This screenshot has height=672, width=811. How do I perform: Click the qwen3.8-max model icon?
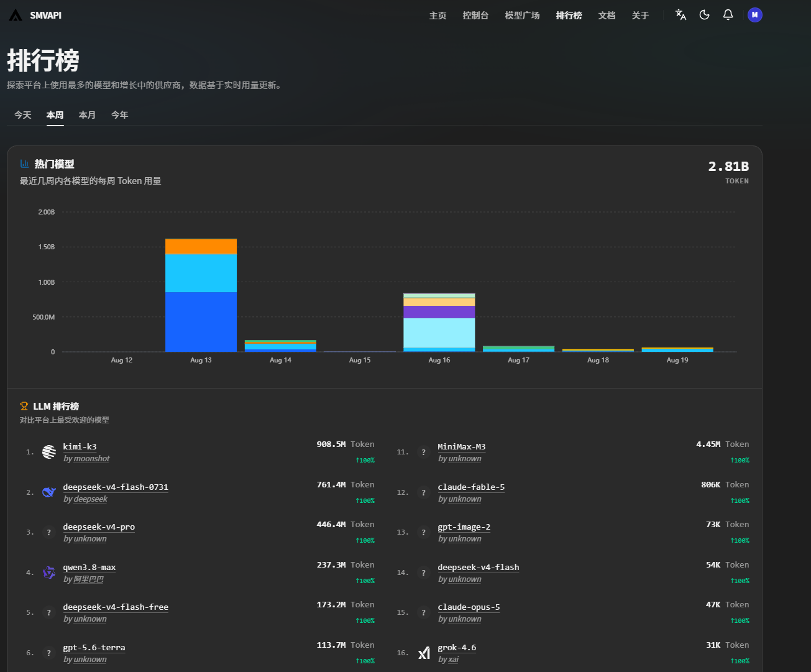coord(49,573)
